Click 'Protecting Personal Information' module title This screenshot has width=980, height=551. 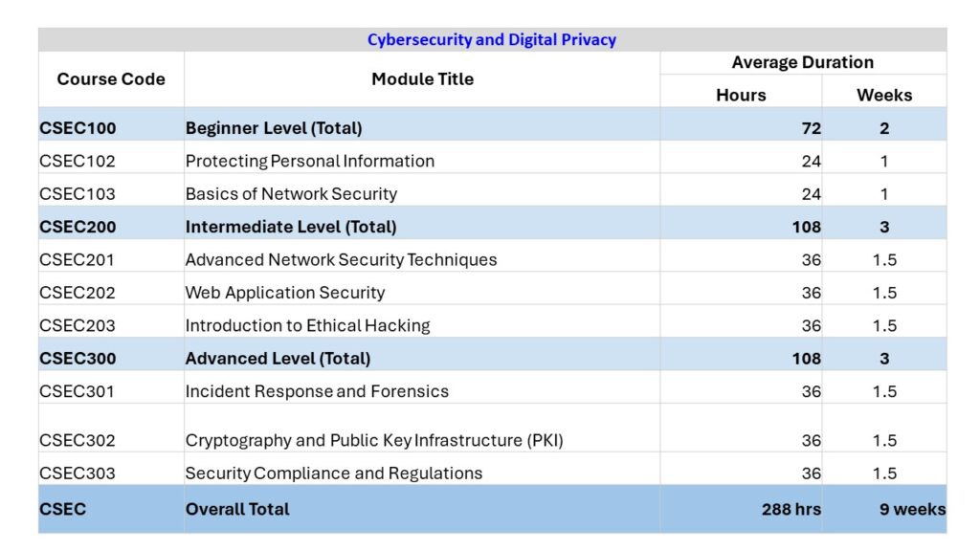(310, 161)
